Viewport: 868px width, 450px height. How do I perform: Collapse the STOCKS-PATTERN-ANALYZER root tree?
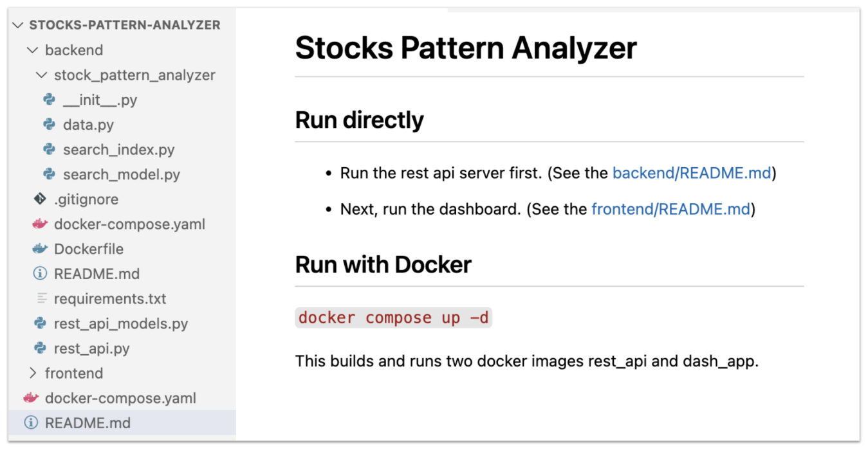[x=17, y=24]
